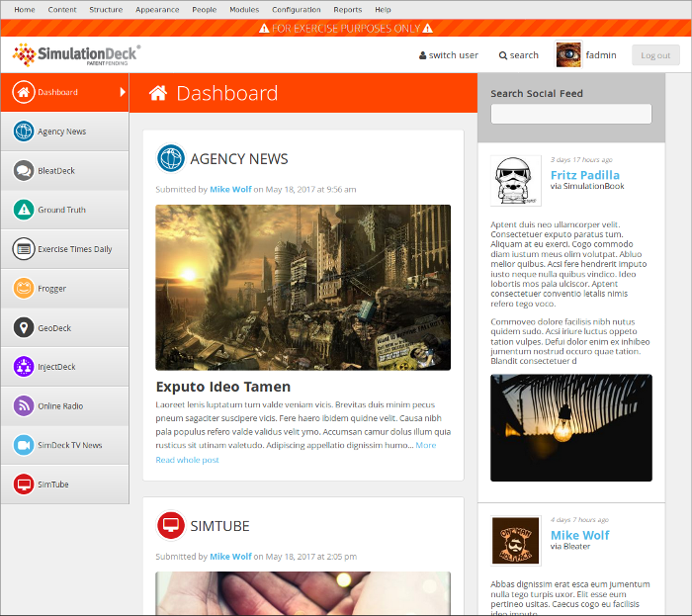The height and width of the screenshot is (616, 692).
Task: Click the AGENCY NEWS section title
Action: [x=239, y=159]
